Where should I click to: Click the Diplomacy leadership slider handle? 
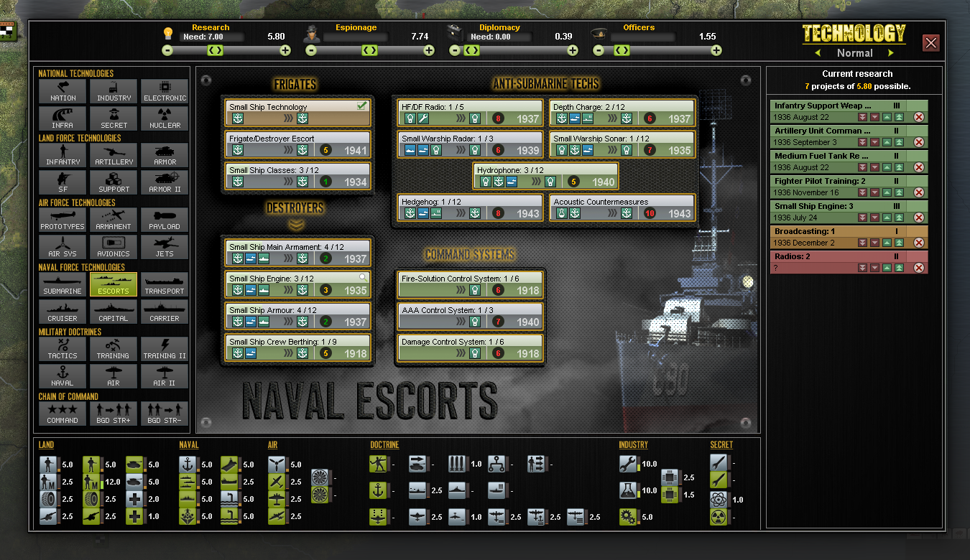coord(472,50)
